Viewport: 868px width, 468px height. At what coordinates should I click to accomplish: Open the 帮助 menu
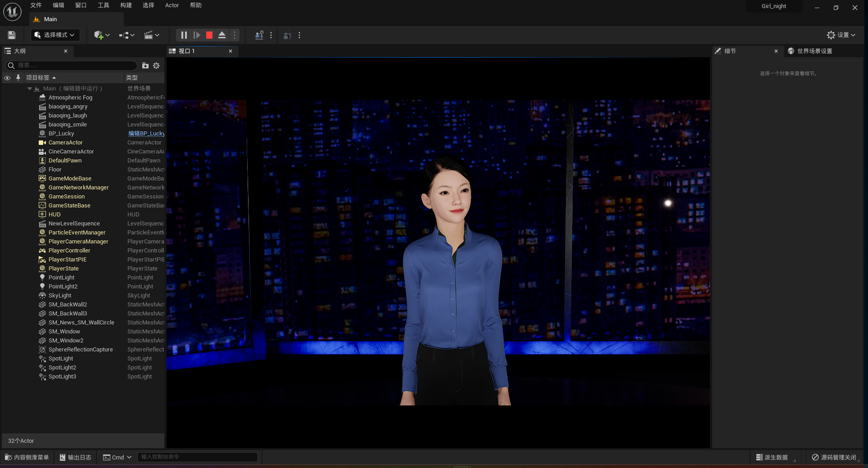[x=196, y=5]
